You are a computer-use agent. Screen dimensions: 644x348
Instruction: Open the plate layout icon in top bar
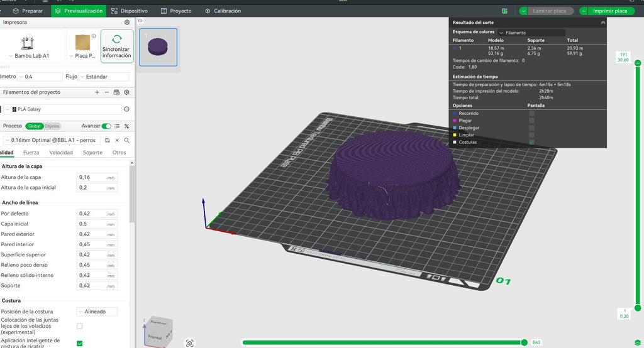click(x=505, y=11)
